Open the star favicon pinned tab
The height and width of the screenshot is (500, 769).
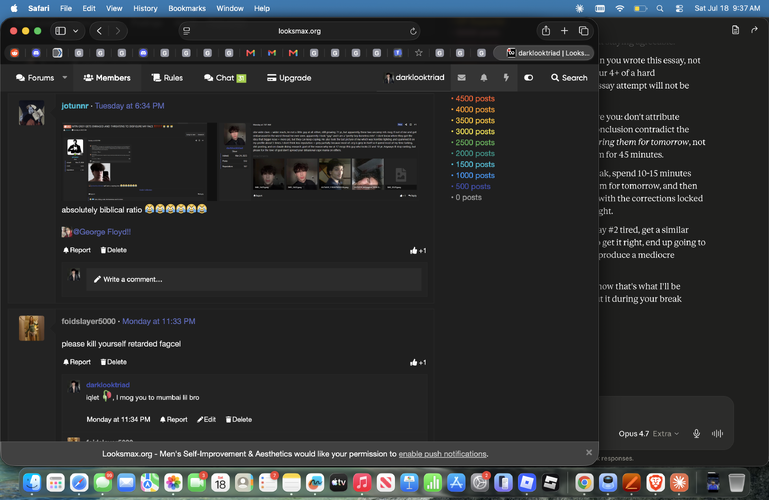pos(418,53)
